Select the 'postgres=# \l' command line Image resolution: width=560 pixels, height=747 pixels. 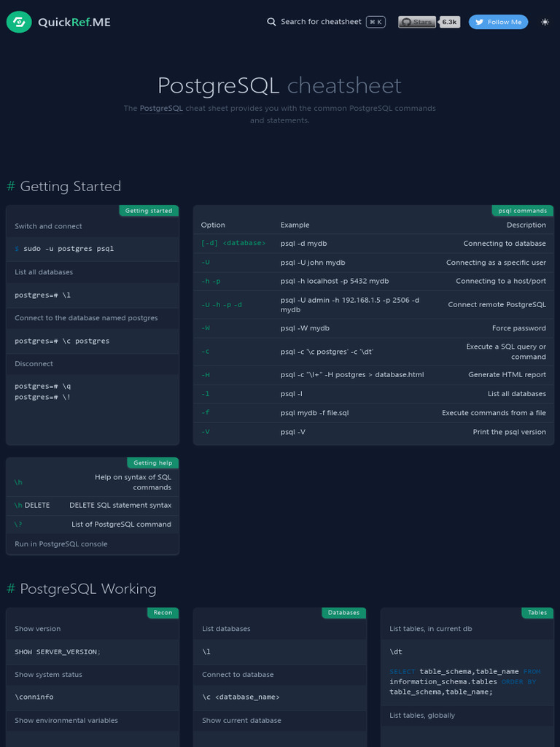[43, 295]
